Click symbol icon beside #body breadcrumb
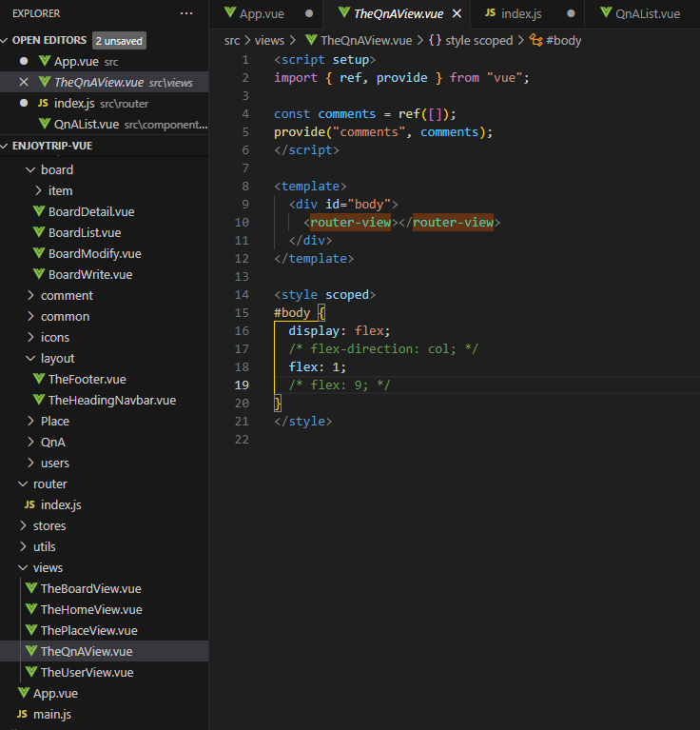The image size is (700, 730). tap(535, 41)
